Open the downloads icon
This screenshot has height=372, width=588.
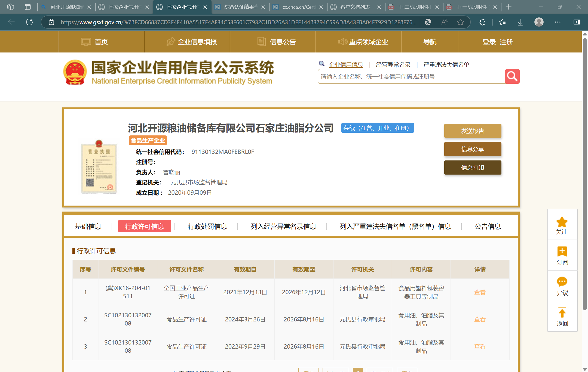pyautogui.click(x=520, y=22)
